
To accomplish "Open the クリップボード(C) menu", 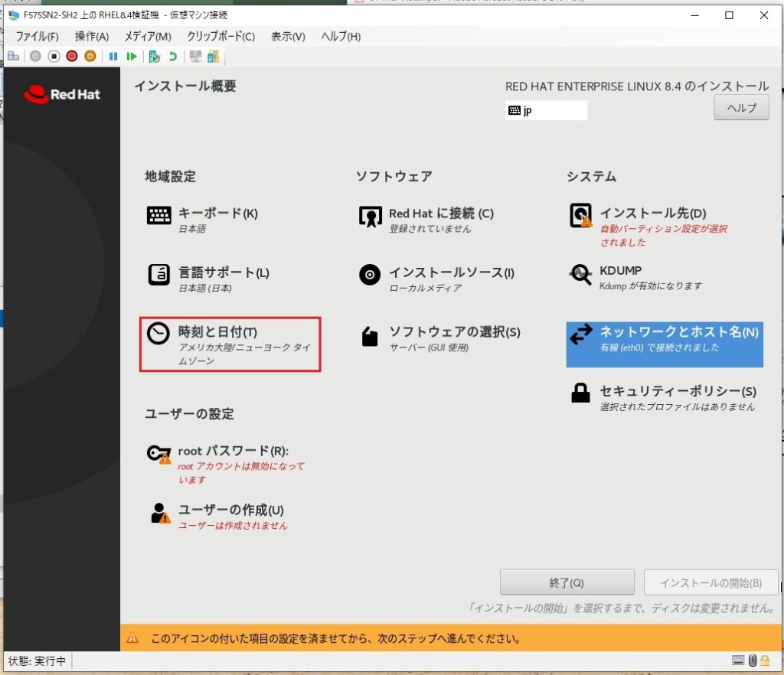I will tap(221, 37).
